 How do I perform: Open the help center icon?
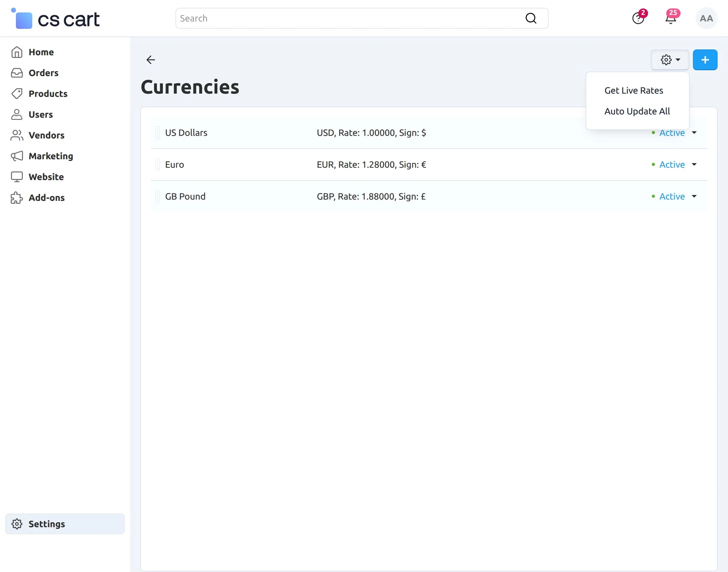(638, 19)
